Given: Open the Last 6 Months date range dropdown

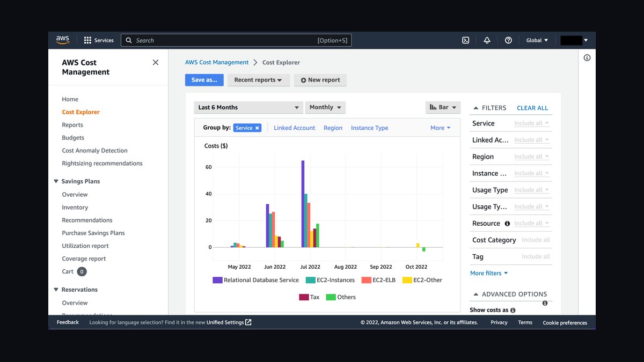Looking at the screenshot, I should click(248, 107).
